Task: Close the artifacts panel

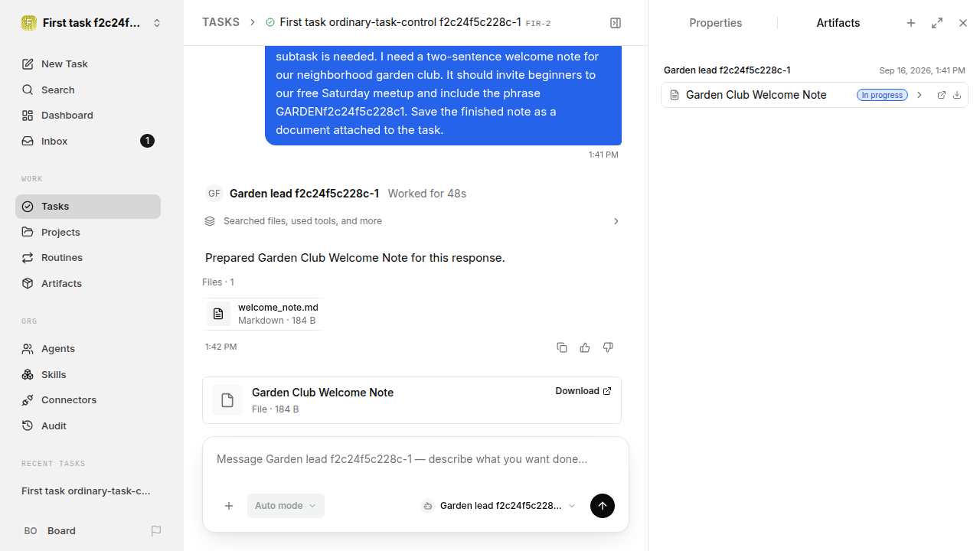Action: pyautogui.click(x=963, y=23)
